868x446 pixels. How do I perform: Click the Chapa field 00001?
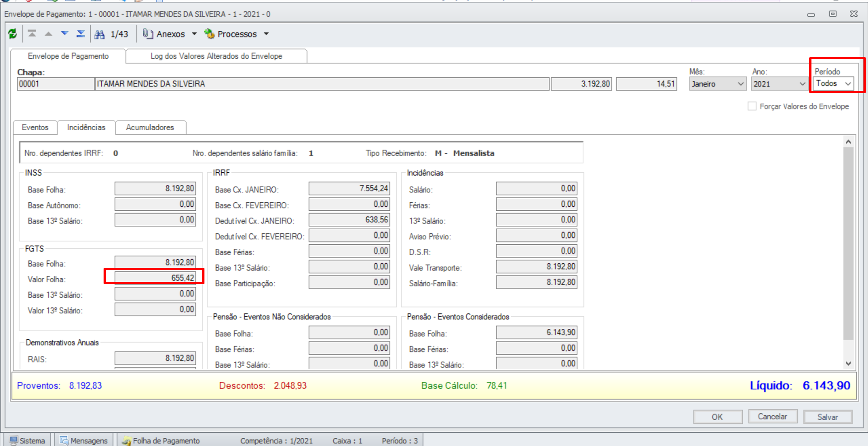point(56,84)
